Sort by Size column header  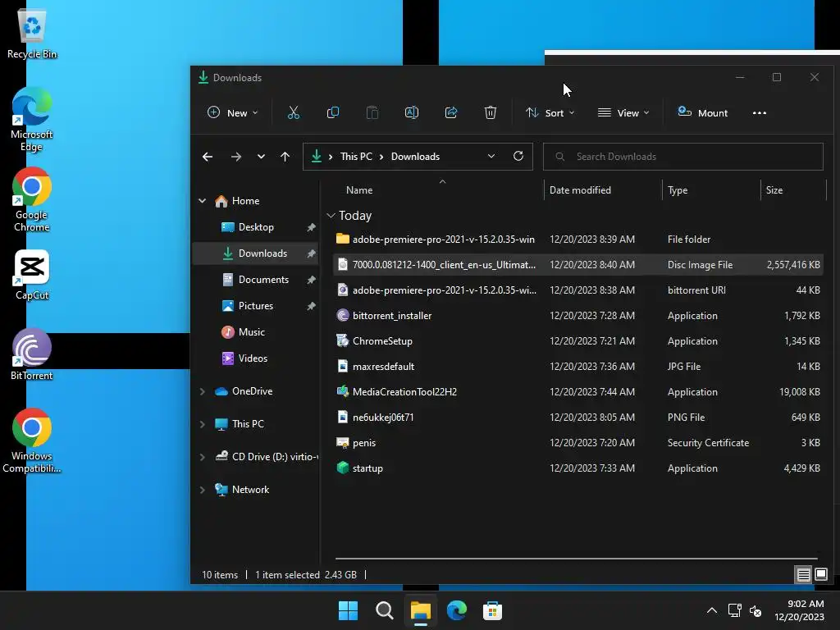793,190
